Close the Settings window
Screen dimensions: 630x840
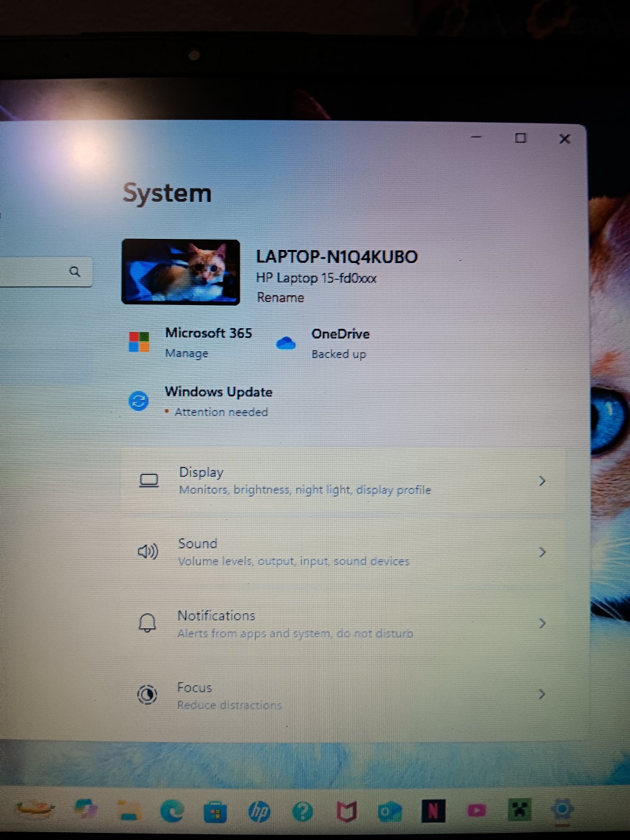[x=564, y=139]
